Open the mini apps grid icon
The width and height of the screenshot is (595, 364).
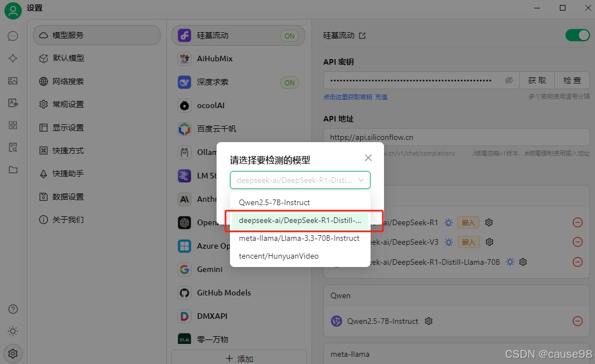(13, 125)
